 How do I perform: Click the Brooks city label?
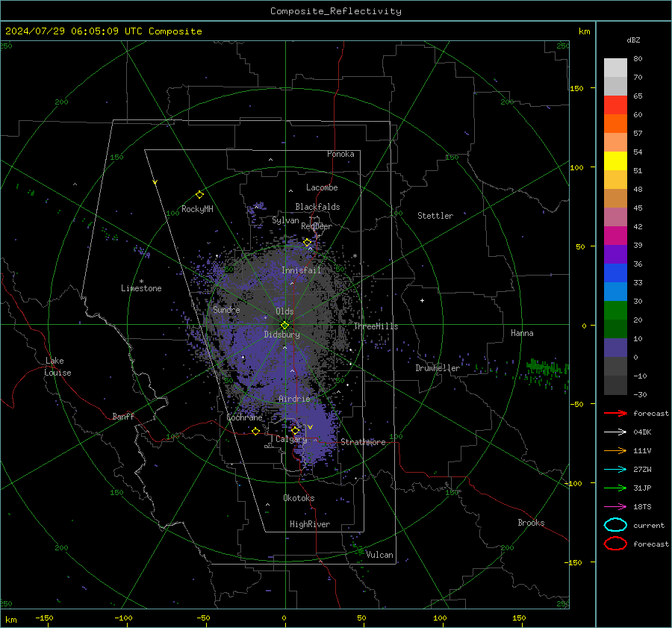(531, 523)
